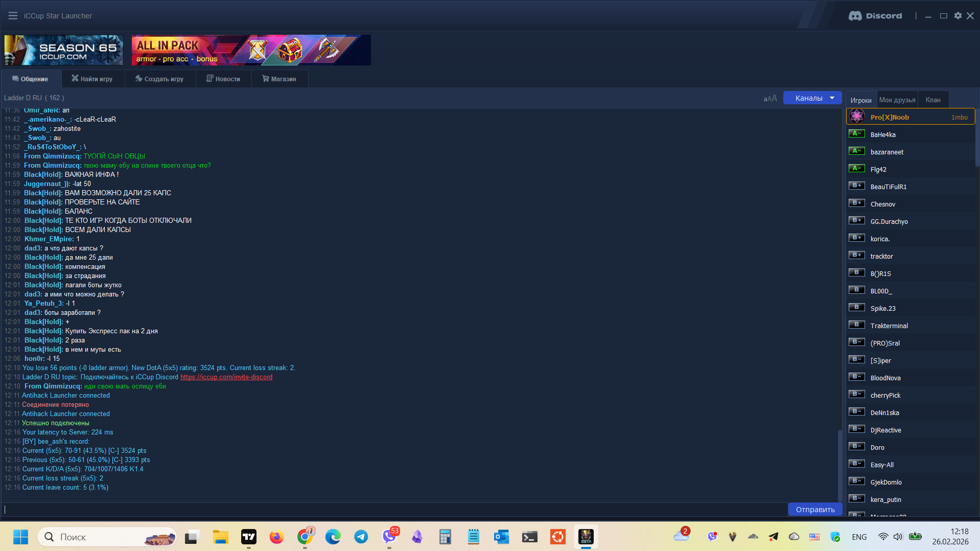980x551 pixels.
Task: Click the Season 65 ICCUP.COM banner
Action: click(64, 50)
